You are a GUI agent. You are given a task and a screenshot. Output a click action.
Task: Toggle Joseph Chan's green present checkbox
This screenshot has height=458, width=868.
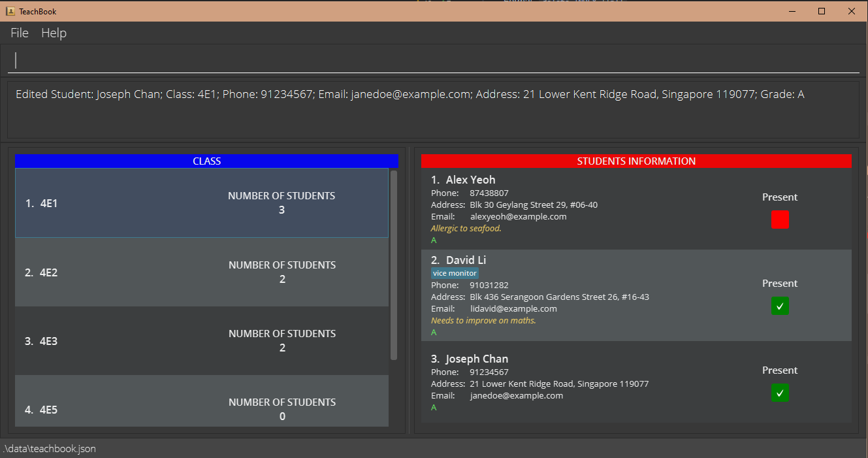click(780, 393)
